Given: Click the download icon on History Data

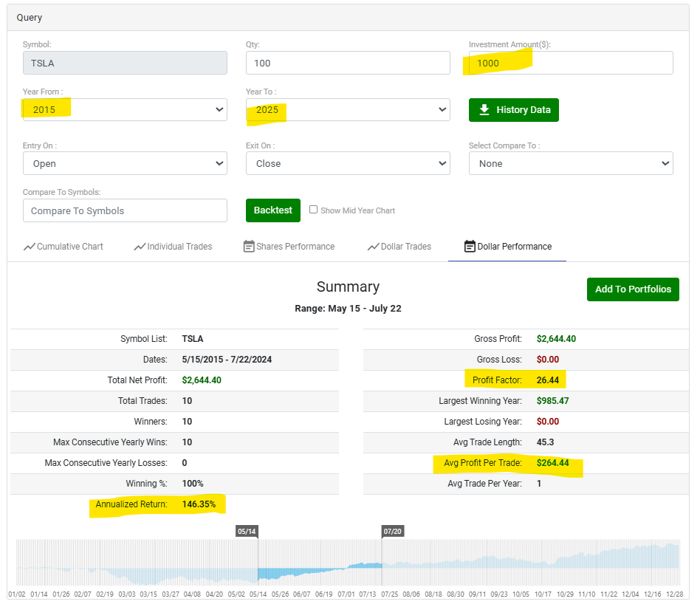Looking at the screenshot, I should pyautogui.click(x=484, y=110).
